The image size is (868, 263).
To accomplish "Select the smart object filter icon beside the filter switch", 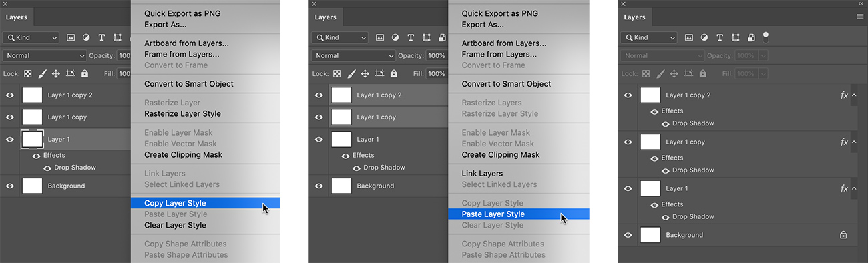I will coord(751,38).
